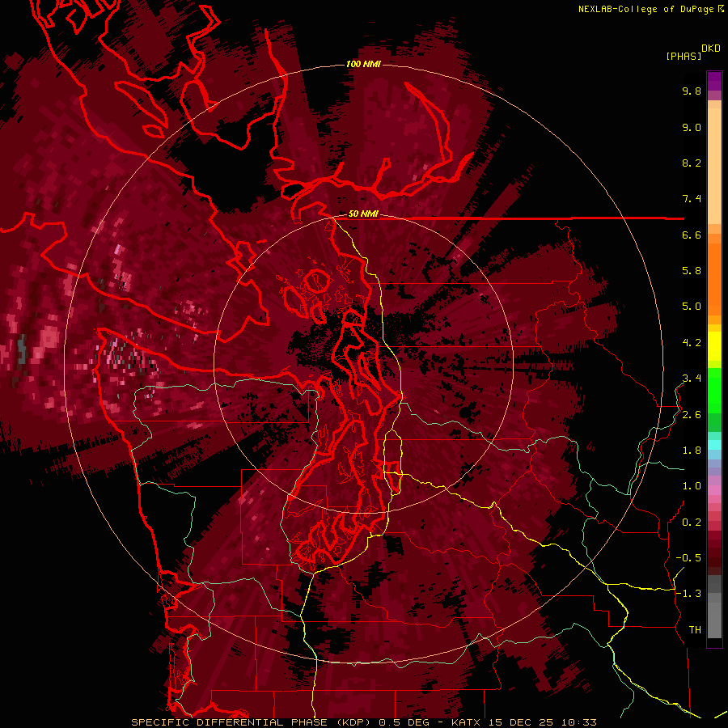
Task: Click the 5.0 value on the color scale
Action: (692, 307)
